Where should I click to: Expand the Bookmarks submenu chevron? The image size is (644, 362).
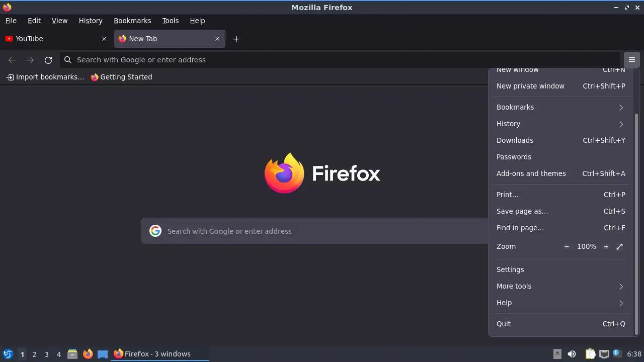click(x=621, y=107)
